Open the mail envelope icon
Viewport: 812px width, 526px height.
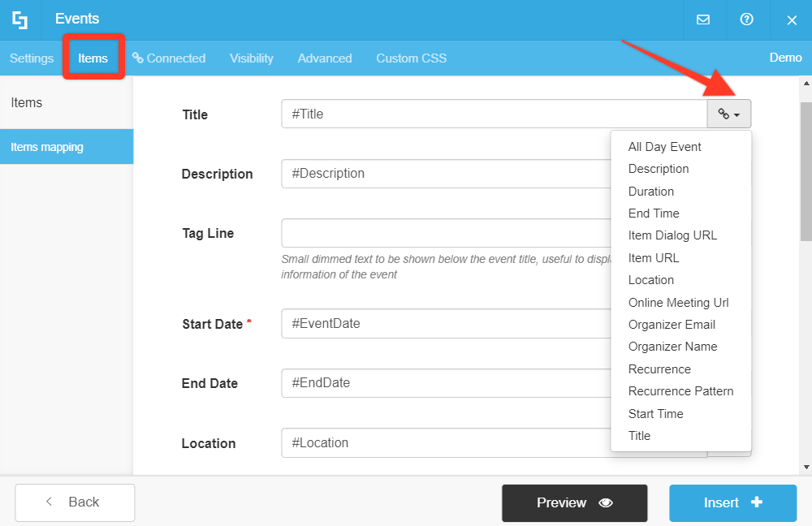(x=702, y=19)
